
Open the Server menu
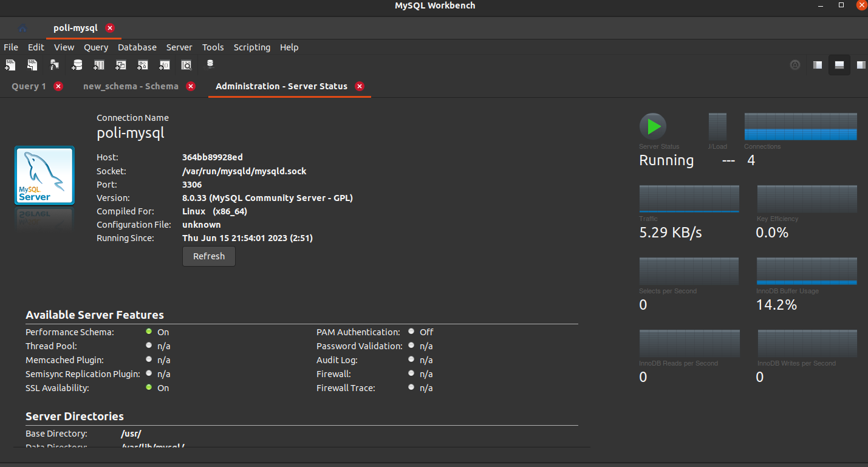(x=179, y=47)
